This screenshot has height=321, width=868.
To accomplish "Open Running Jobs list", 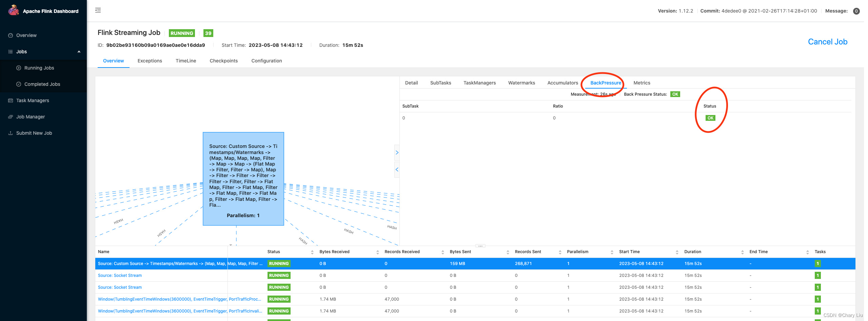I will click(39, 68).
